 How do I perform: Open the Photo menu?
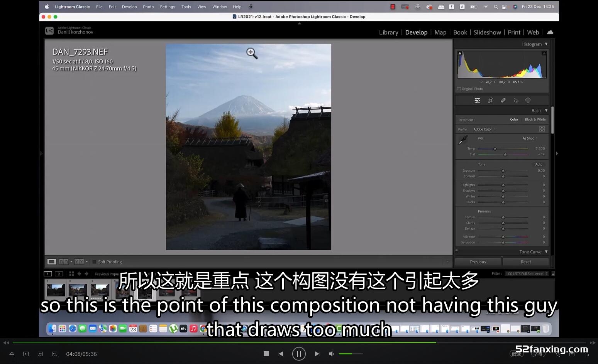point(148,7)
